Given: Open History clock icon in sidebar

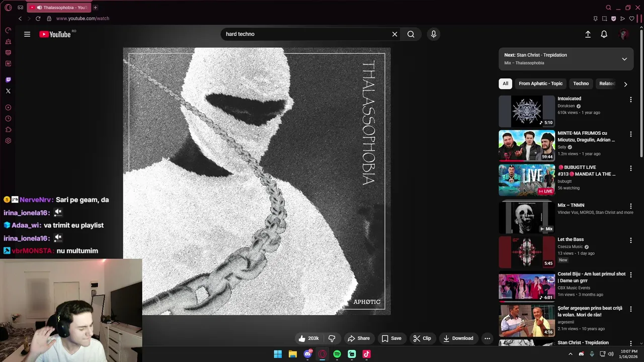Looking at the screenshot, I should tap(8, 119).
